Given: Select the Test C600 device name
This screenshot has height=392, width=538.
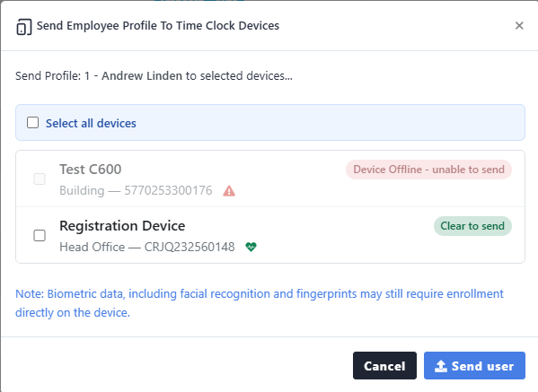Looking at the screenshot, I should [x=91, y=170].
